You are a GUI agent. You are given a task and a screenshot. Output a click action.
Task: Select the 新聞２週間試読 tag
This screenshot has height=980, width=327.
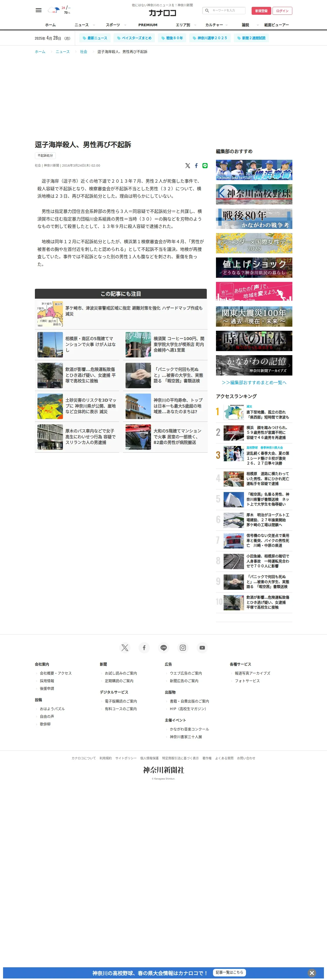point(251,38)
